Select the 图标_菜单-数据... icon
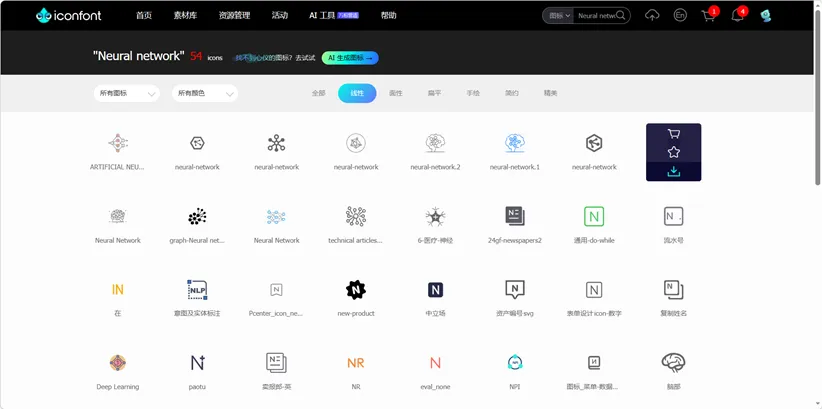Viewport: 822px width, 409px height. [594, 363]
